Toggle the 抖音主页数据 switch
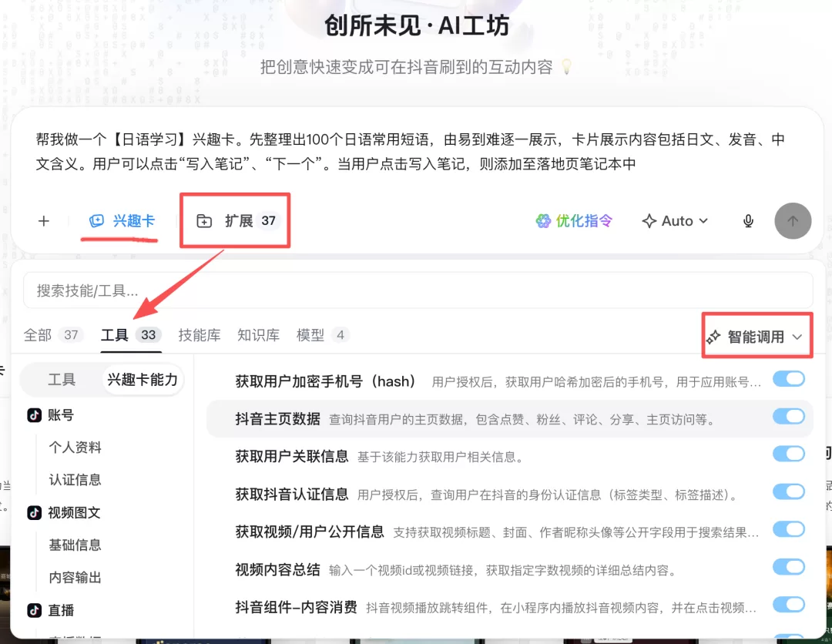The width and height of the screenshot is (832, 644). pyautogui.click(x=789, y=417)
